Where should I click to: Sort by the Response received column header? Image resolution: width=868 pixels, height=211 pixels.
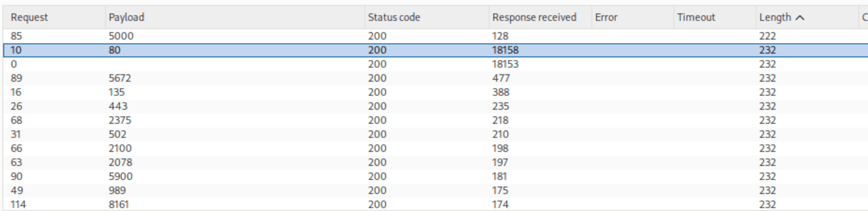pyautogui.click(x=540, y=17)
